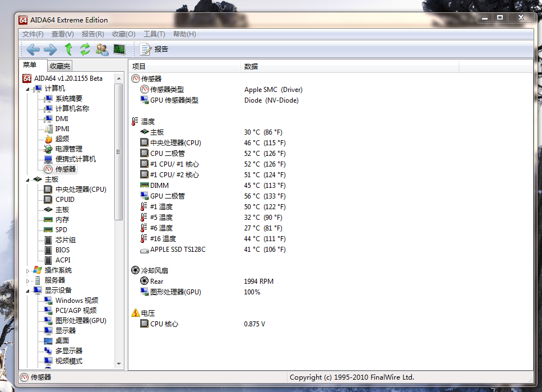Select ACPI in the tree
542x392 pixels.
pos(63,260)
